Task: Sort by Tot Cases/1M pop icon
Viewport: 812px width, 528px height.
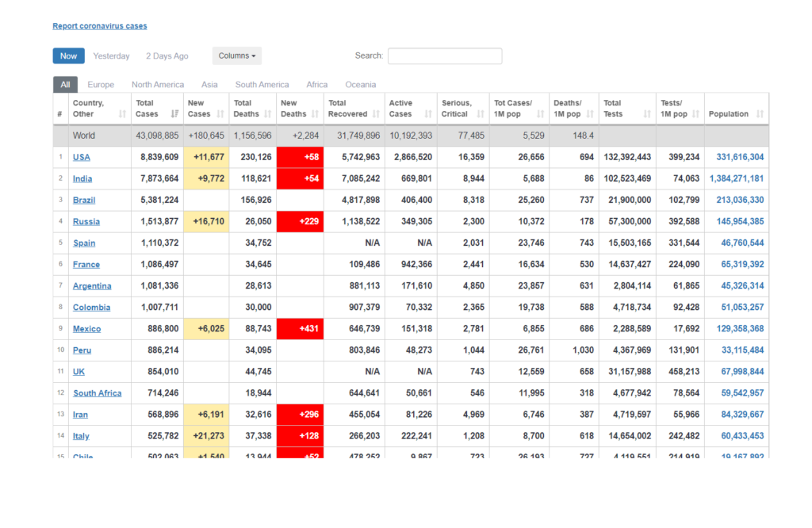Action: click(x=541, y=114)
